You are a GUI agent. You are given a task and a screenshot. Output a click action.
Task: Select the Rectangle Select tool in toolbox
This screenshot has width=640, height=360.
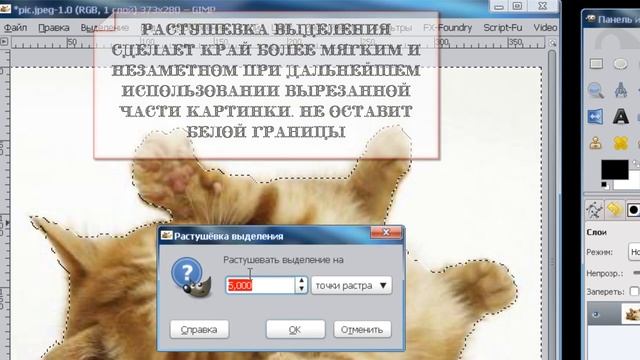(596, 64)
